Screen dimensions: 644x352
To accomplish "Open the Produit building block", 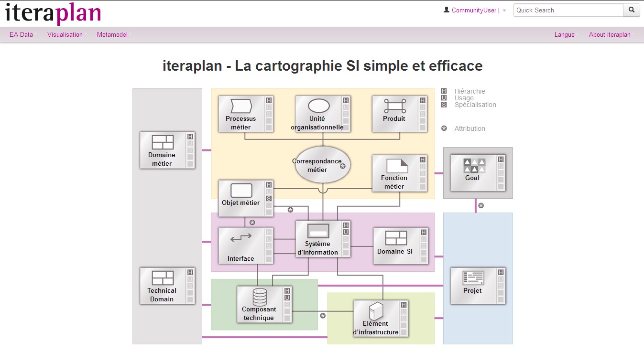I will pyautogui.click(x=399, y=114).
